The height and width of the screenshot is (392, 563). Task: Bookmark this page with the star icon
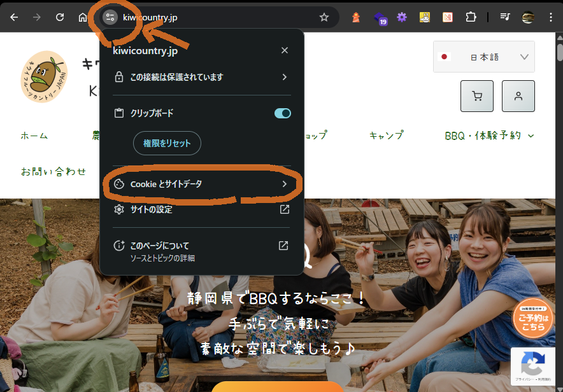coord(324,17)
